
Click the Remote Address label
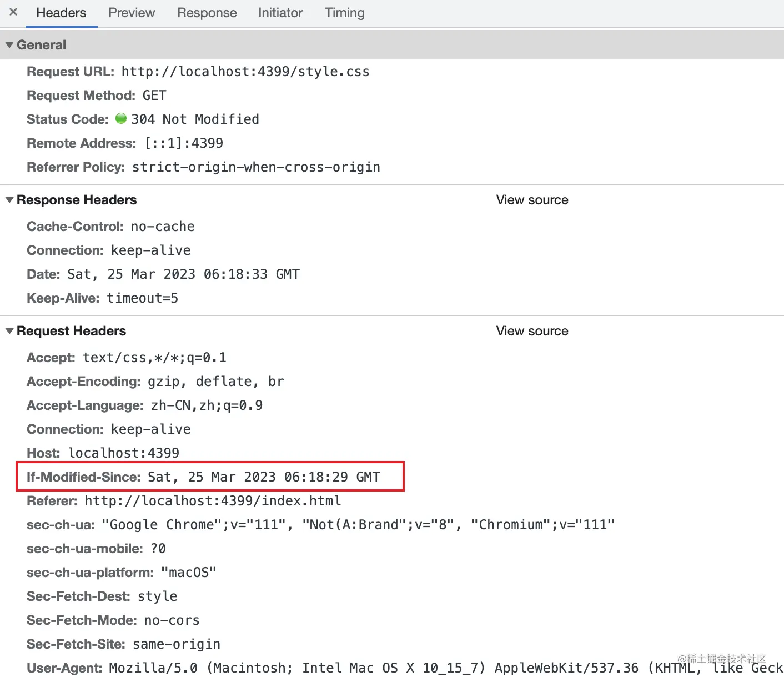point(82,143)
